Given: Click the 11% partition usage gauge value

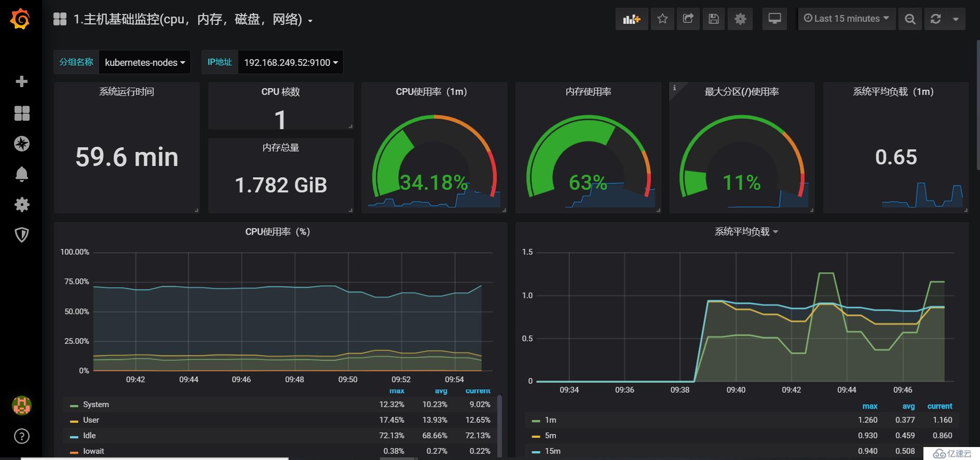Looking at the screenshot, I should coord(742,183).
